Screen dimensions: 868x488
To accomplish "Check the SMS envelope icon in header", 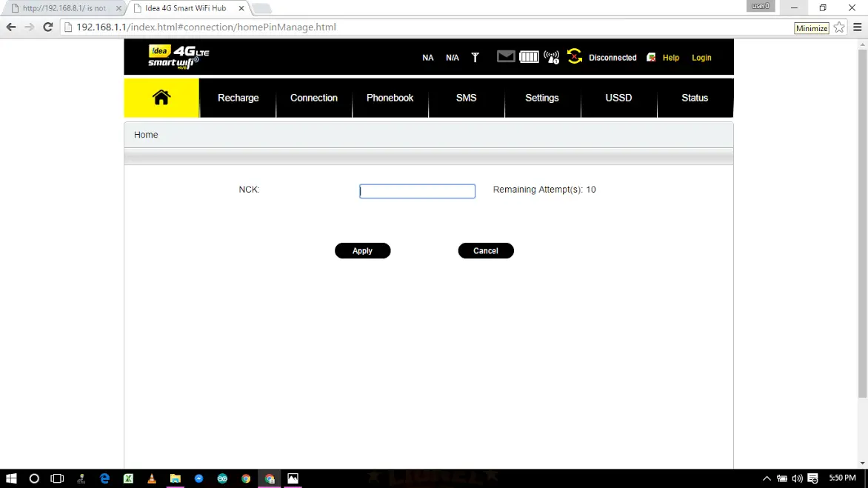I will click(x=505, y=56).
